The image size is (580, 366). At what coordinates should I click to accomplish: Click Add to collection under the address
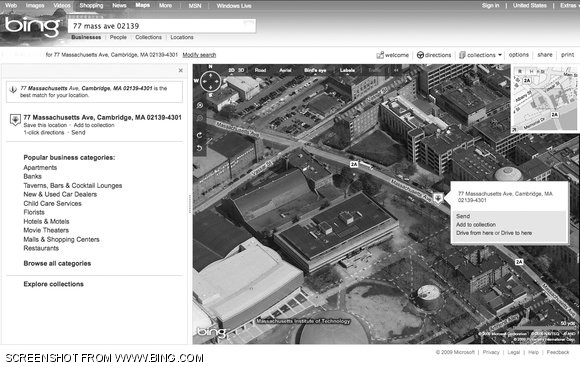[94, 125]
